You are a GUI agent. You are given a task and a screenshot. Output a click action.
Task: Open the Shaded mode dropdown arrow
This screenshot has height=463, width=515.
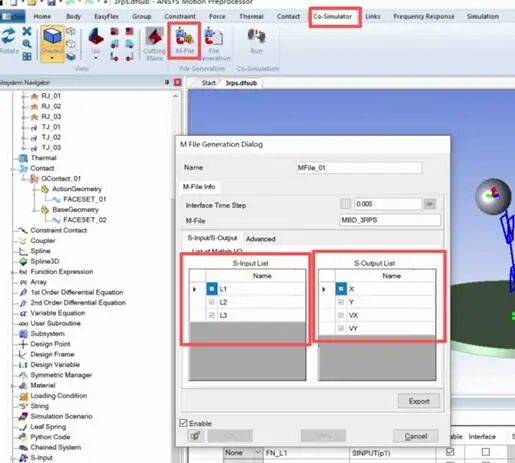click(x=52, y=58)
